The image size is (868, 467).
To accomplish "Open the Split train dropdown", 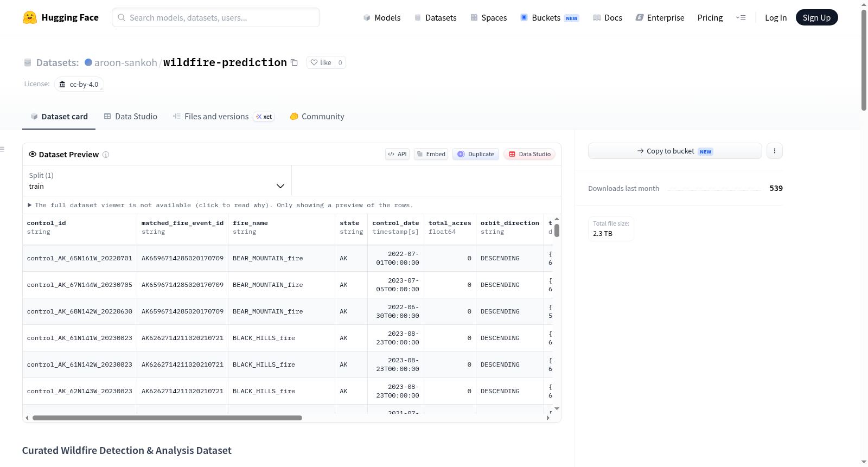I will click(157, 181).
